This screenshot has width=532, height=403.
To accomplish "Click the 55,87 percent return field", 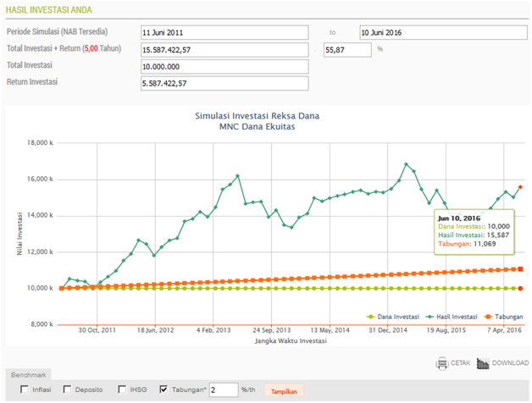I will [347, 49].
